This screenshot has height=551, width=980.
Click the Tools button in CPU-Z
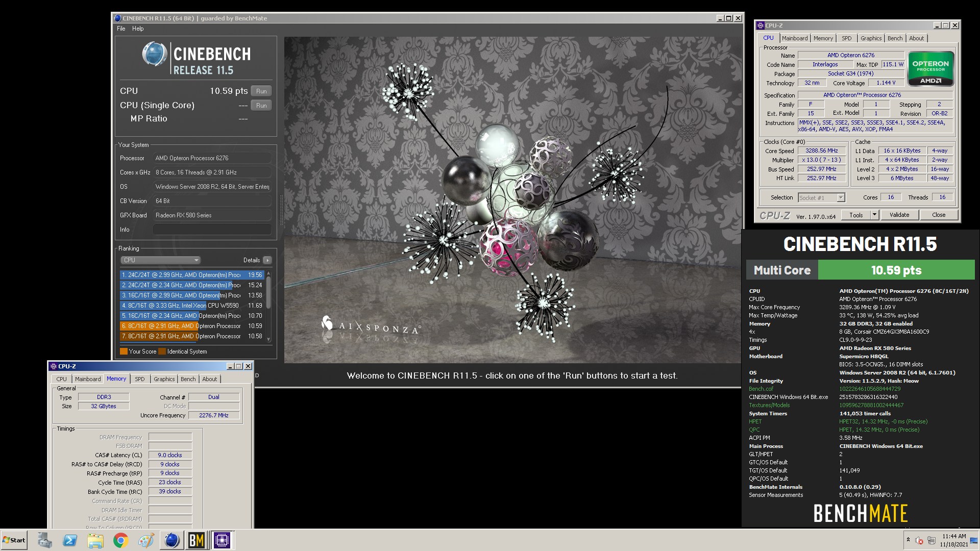[x=856, y=215]
